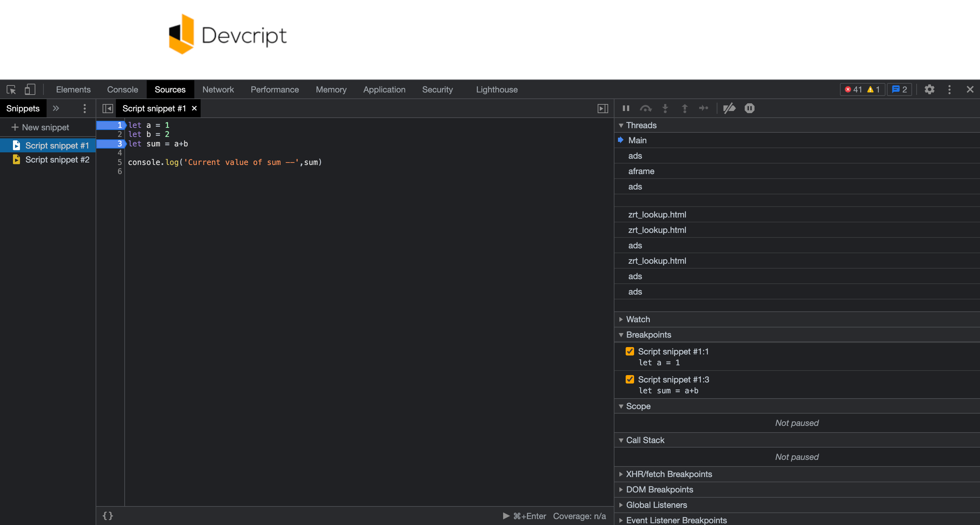
Task: Toggle pause on exceptions
Action: [750, 109]
